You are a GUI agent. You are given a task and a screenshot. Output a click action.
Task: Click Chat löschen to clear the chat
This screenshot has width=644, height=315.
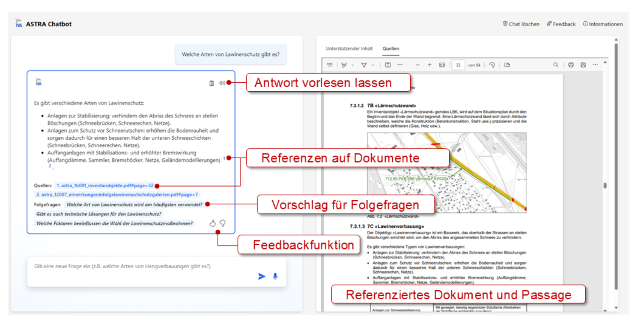coord(521,24)
